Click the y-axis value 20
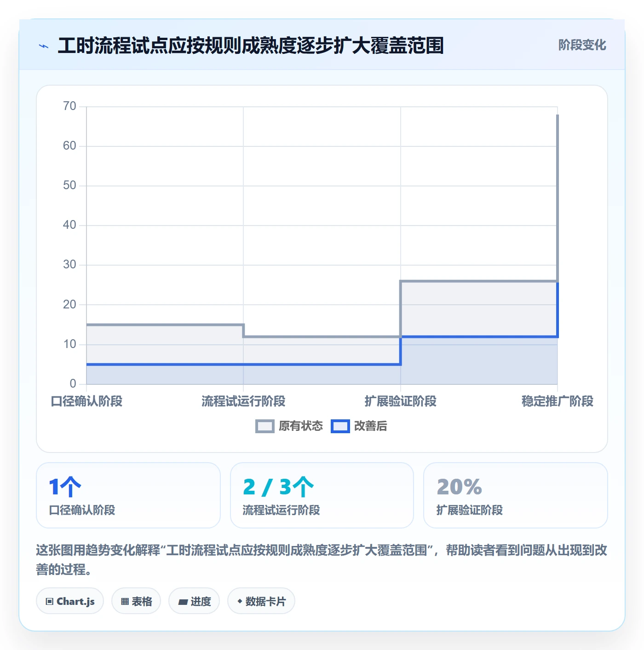This screenshot has width=644, height=650. (x=69, y=305)
